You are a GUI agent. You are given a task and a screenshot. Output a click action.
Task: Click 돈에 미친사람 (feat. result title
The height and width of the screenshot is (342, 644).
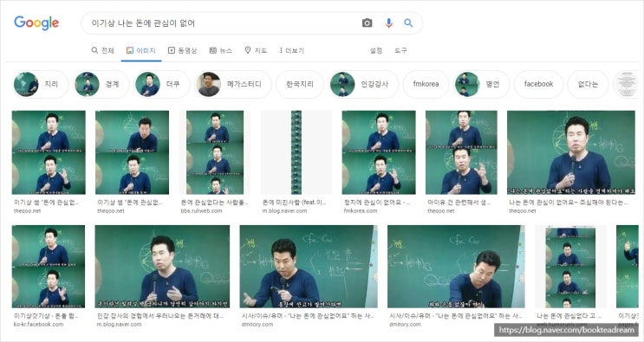(x=294, y=202)
